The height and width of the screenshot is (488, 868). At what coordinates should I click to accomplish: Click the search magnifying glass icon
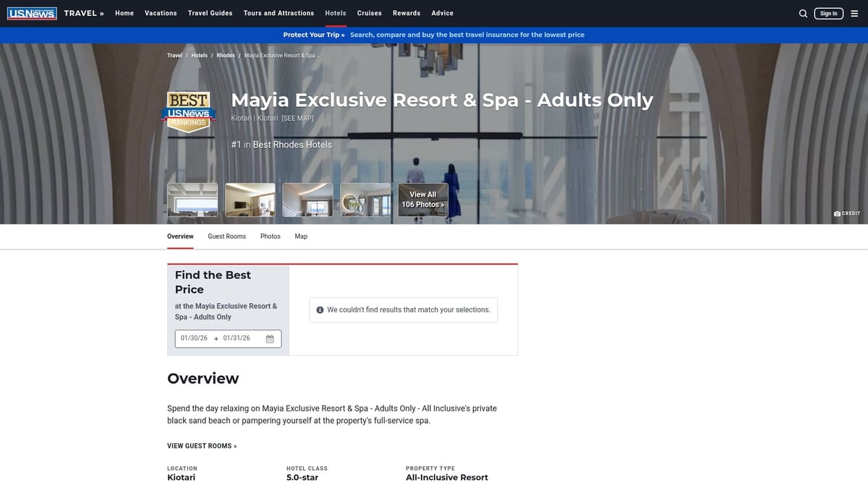803,13
